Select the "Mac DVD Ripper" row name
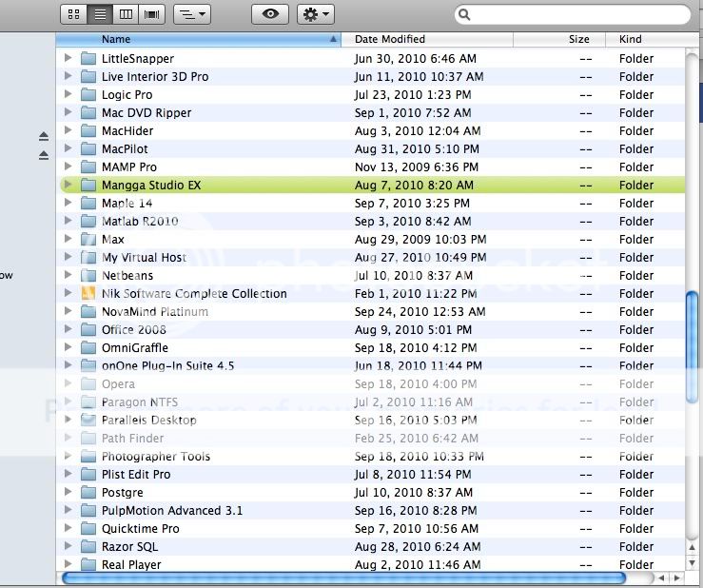 click(146, 113)
